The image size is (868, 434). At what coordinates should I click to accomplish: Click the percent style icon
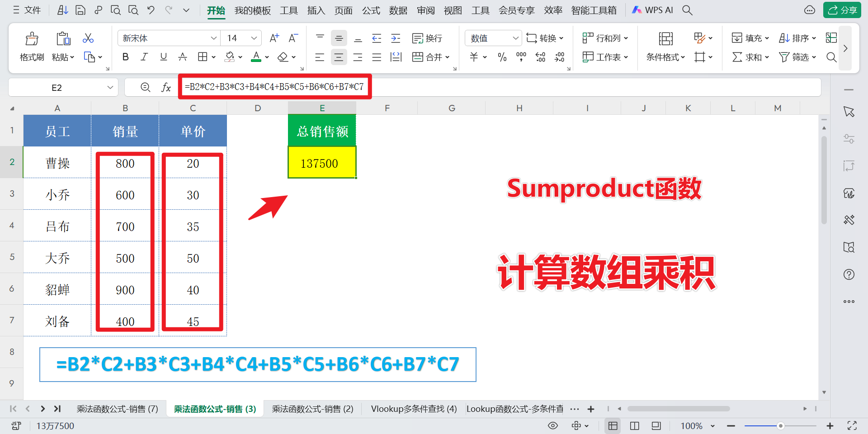[502, 57]
